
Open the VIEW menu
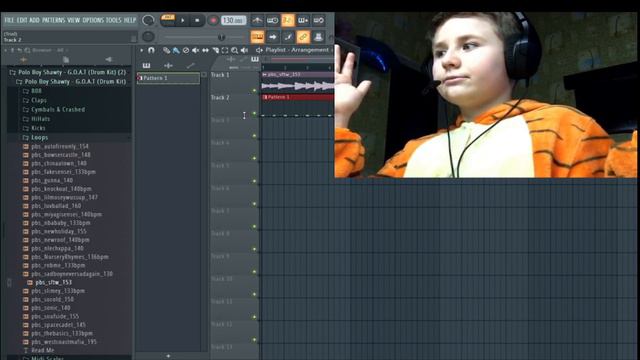(x=73, y=20)
